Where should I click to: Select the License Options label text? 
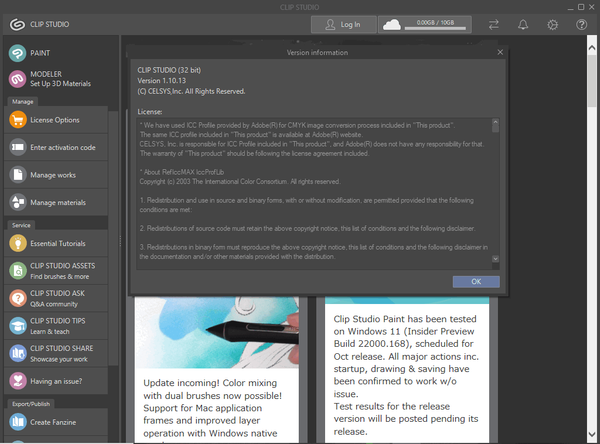click(x=55, y=120)
